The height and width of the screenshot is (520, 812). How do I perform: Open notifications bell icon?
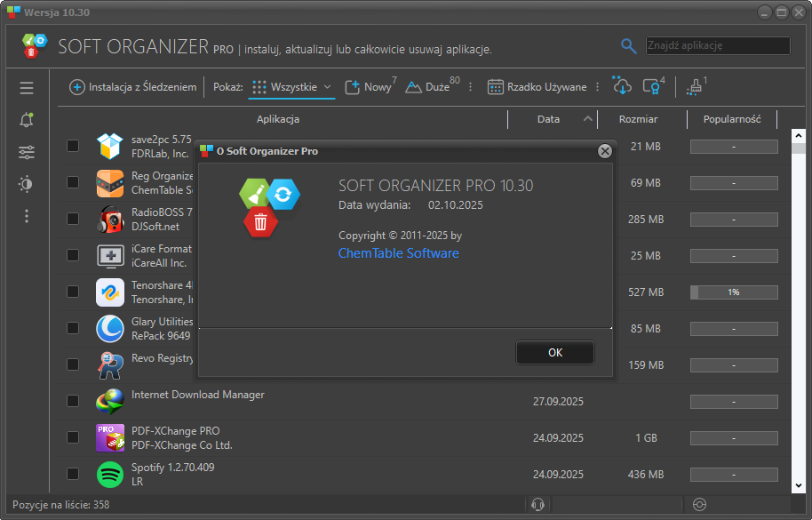point(27,120)
